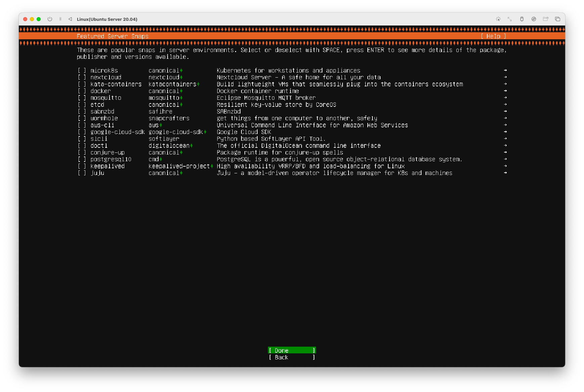
Task: Expand details arrow for doctl row
Action: click(x=505, y=145)
